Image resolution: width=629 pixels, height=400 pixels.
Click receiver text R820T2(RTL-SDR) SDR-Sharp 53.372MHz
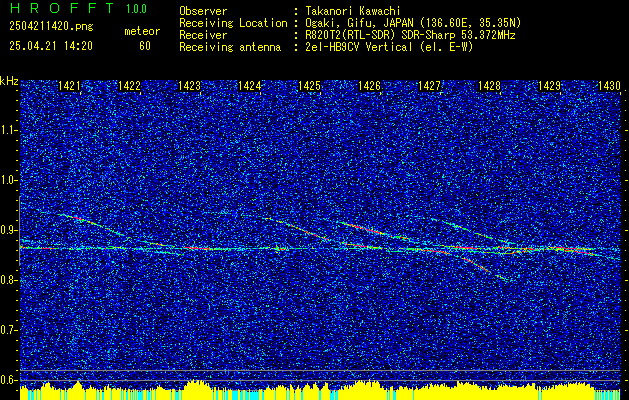click(410, 35)
